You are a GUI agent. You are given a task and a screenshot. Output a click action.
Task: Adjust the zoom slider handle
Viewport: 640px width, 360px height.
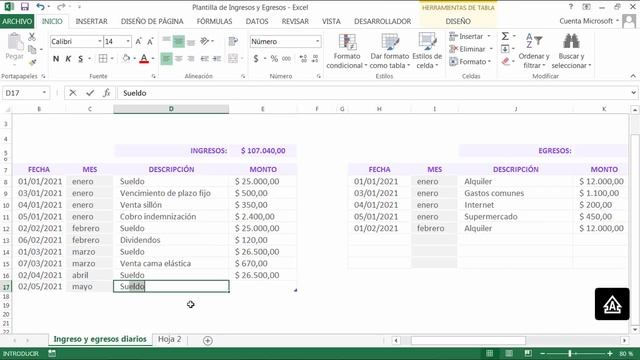pyautogui.click(x=570, y=353)
